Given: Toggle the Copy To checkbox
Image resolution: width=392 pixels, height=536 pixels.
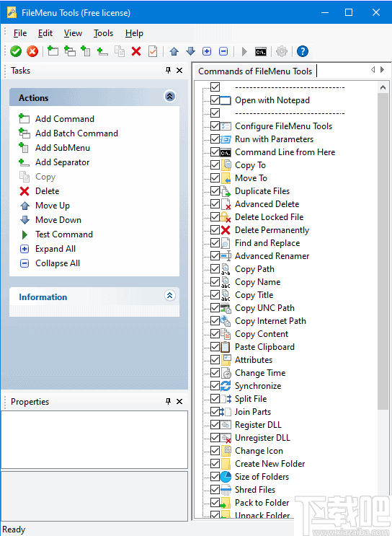Looking at the screenshot, I should pyautogui.click(x=215, y=165).
